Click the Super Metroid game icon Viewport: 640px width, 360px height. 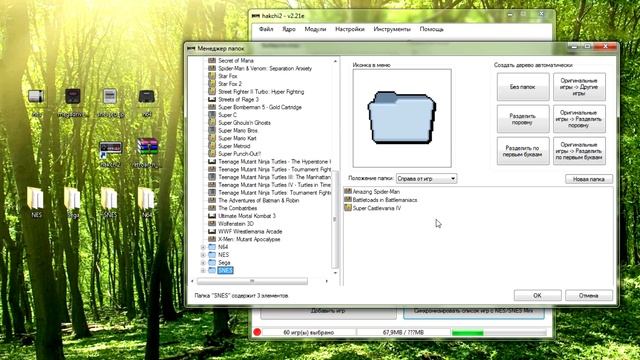point(212,146)
